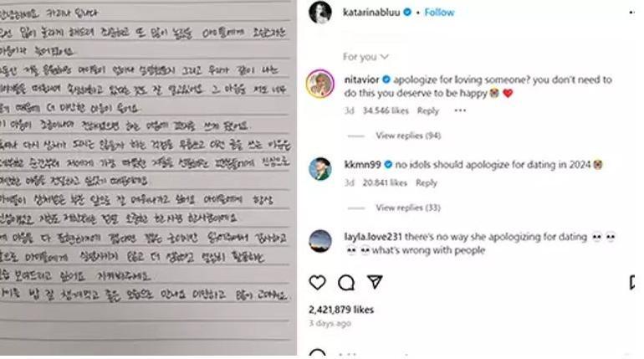Open the handwritten letter image
This screenshot has height=359, width=644.
click(148, 177)
